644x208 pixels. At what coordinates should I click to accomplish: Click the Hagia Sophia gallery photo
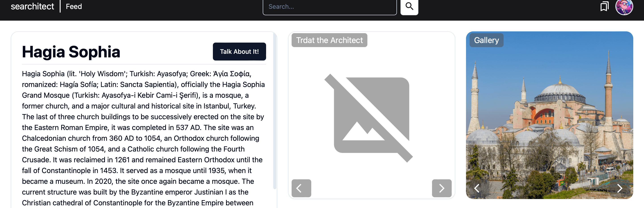(549, 115)
